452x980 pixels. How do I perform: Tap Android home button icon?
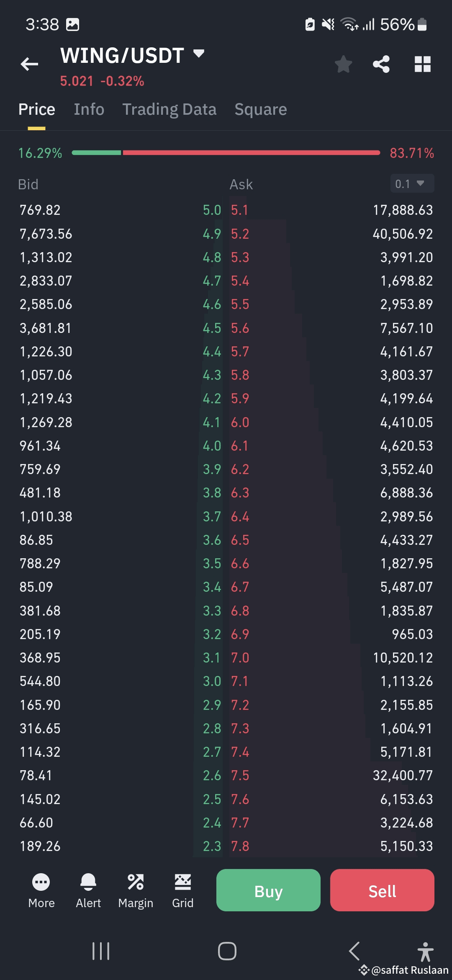click(x=227, y=951)
